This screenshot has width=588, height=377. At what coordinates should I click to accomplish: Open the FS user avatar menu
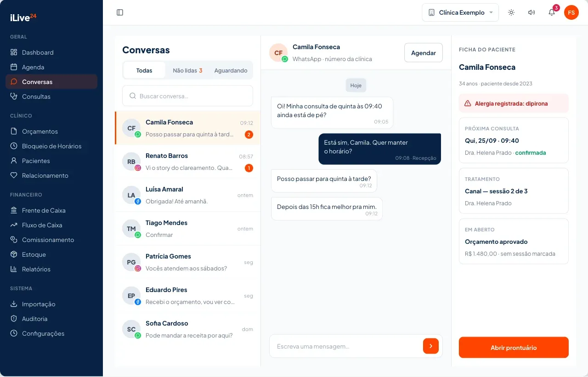coord(571,12)
